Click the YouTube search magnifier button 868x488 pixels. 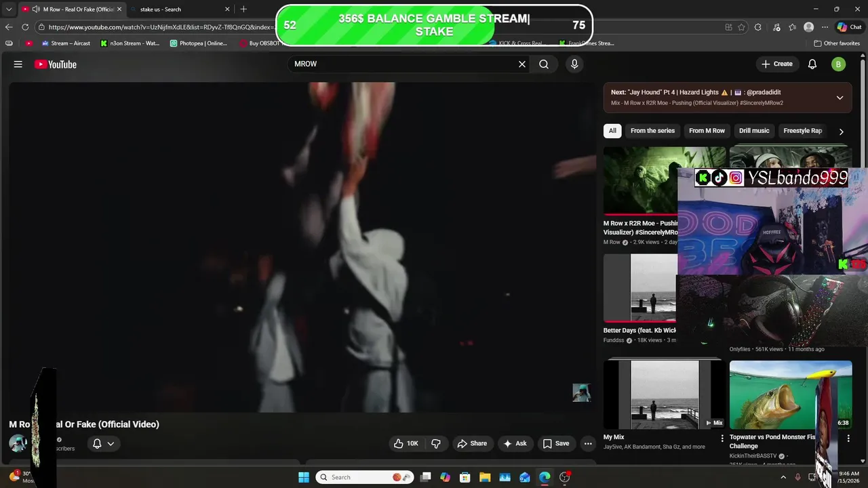coord(544,64)
